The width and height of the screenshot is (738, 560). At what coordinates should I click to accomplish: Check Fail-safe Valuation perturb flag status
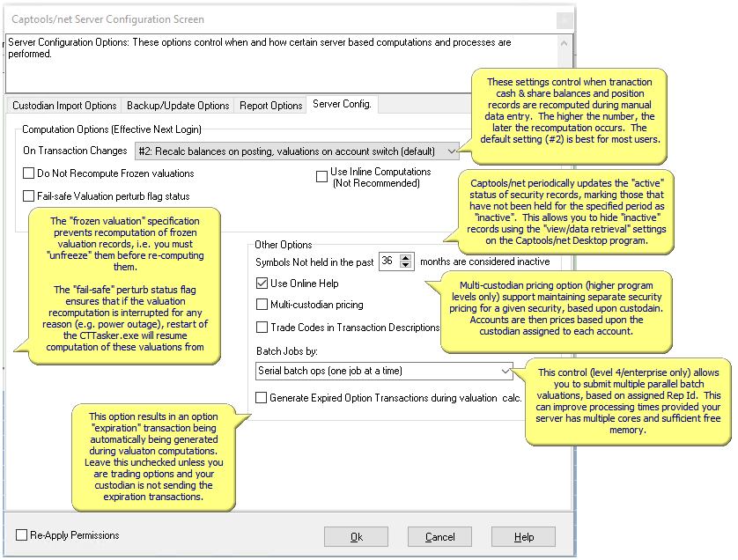(x=27, y=195)
